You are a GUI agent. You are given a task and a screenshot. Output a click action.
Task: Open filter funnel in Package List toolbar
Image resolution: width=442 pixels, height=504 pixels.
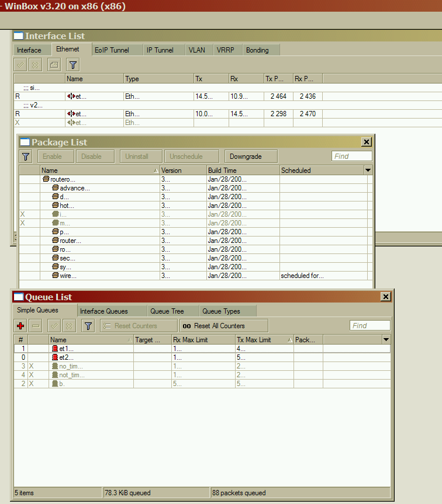click(26, 157)
